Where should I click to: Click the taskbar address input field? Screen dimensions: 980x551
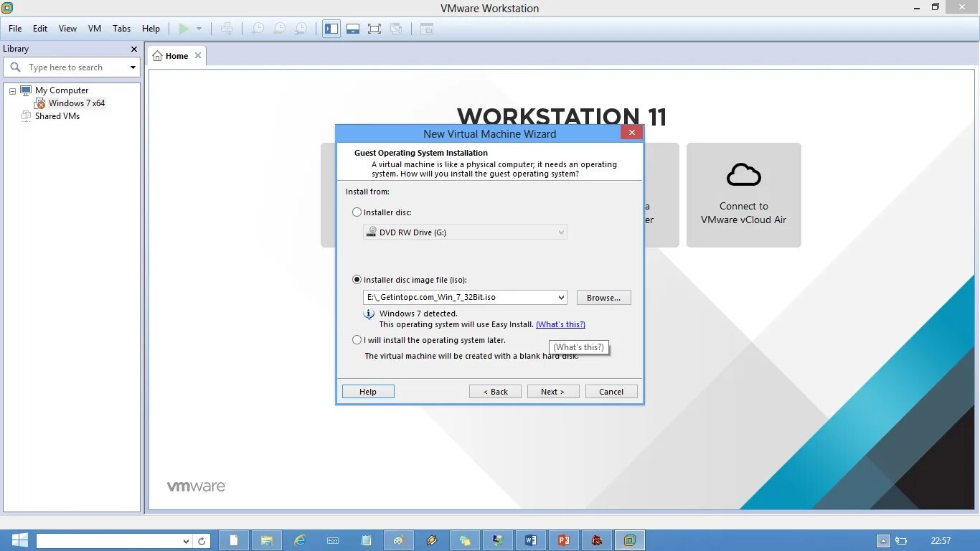(108, 541)
